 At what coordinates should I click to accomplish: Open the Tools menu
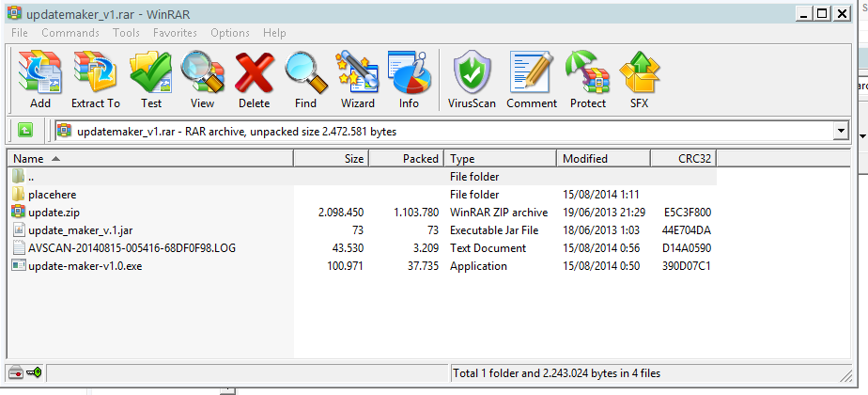pyautogui.click(x=126, y=33)
